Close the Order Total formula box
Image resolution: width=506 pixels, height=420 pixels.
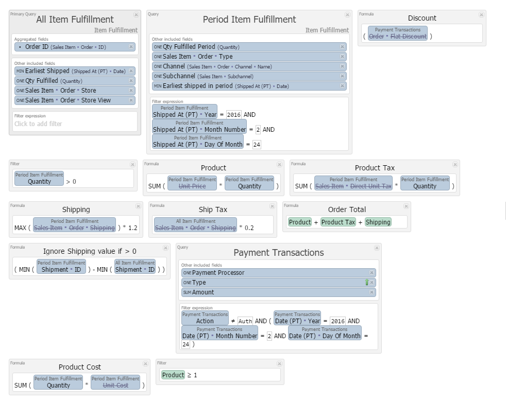point(406,206)
